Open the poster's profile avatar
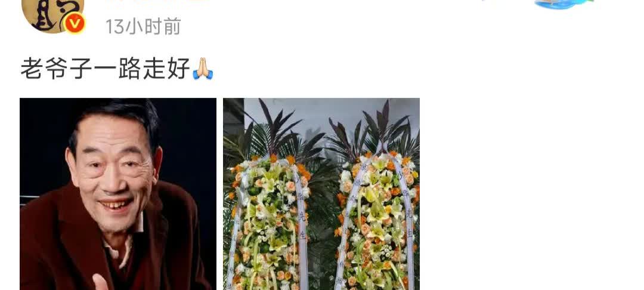 tap(52, 16)
